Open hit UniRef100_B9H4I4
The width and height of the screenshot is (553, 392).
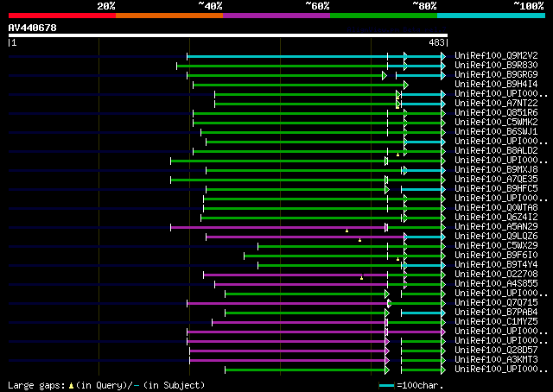(x=496, y=85)
